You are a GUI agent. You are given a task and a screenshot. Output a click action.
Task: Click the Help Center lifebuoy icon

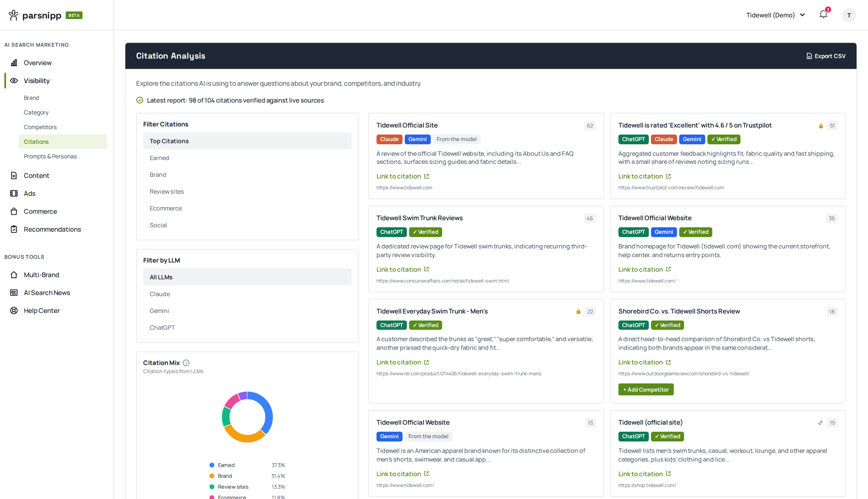pyautogui.click(x=14, y=311)
